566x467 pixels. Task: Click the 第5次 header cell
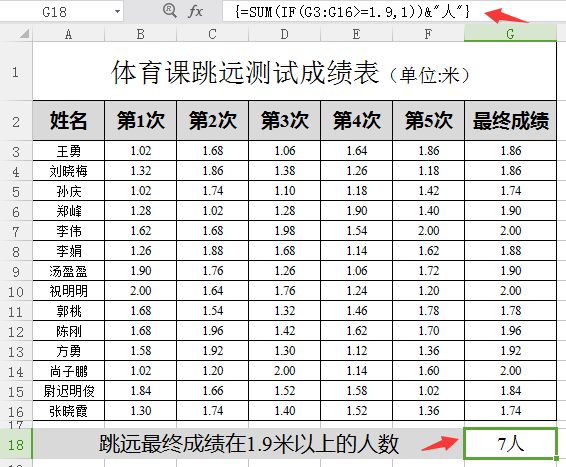click(428, 121)
